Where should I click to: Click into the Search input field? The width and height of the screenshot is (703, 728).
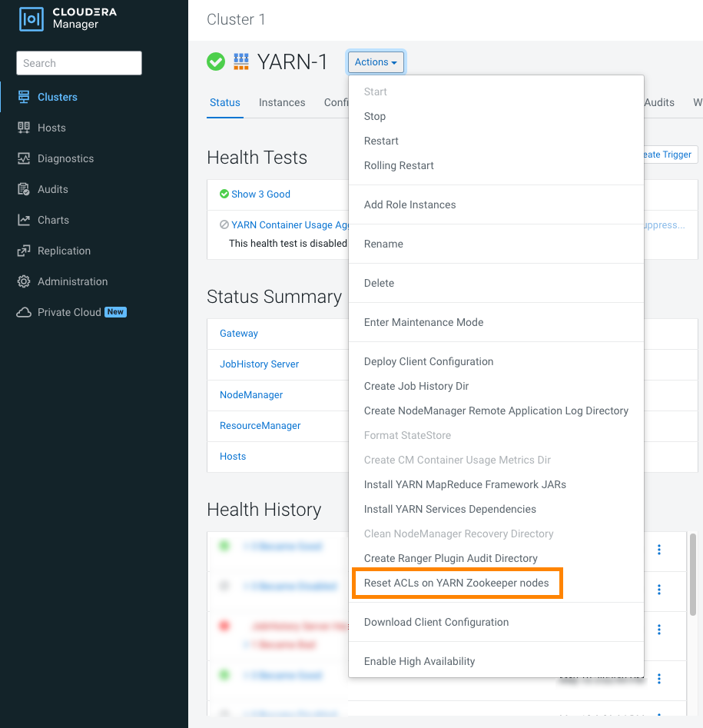[79, 63]
